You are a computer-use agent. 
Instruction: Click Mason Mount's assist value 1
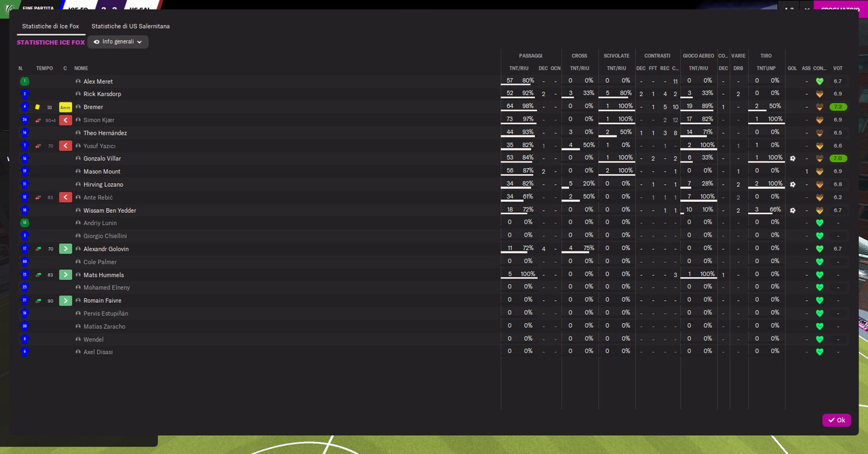(x=806, y=171)
